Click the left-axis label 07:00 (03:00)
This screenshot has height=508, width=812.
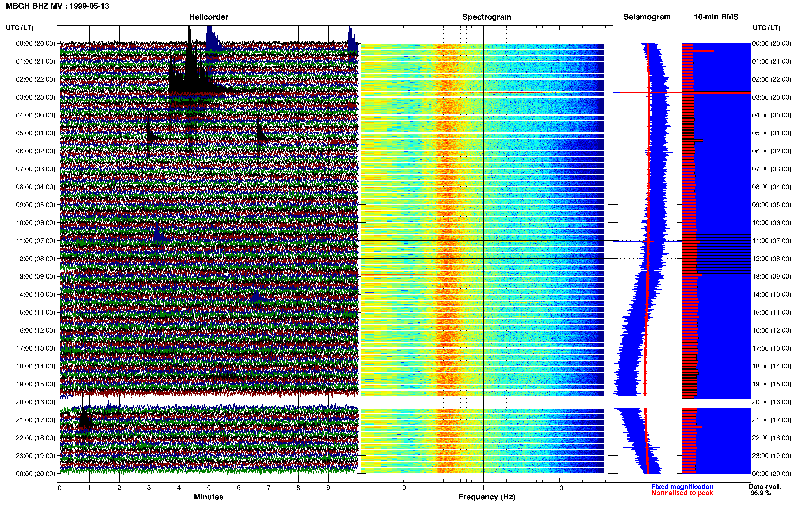pos(36,169)
